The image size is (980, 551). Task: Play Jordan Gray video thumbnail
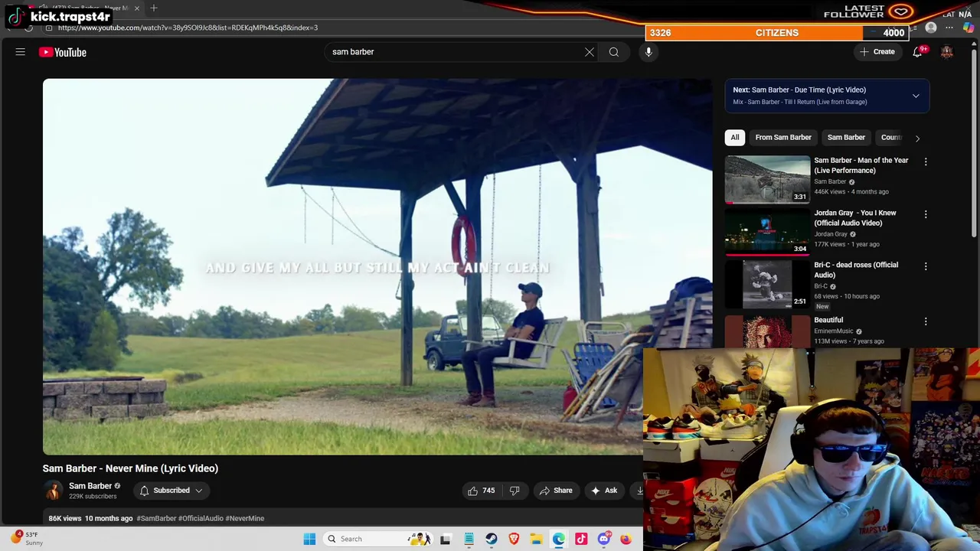pyautogui.click(x=767, y=232)
